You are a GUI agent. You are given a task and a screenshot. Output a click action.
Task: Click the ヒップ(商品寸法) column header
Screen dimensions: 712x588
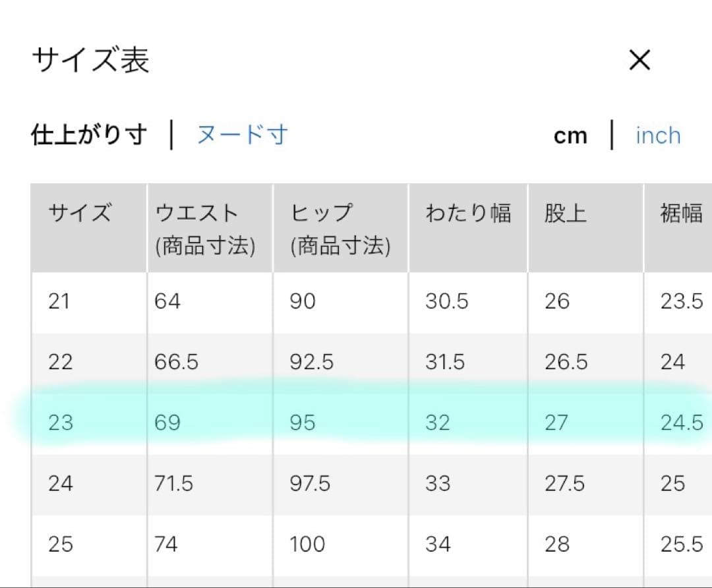tap(341, 228)
